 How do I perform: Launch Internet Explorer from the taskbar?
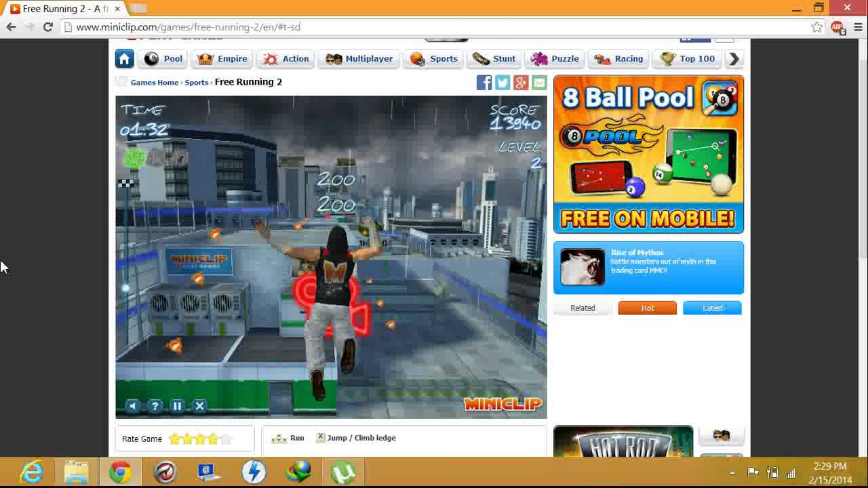(x=32, y=472)
